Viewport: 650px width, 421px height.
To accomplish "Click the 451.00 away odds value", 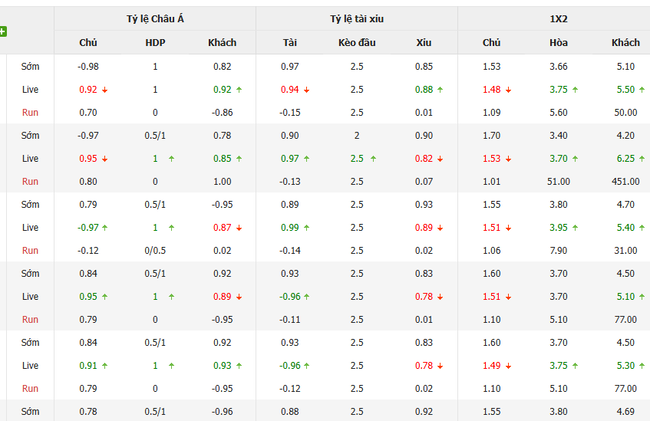I will [625, 181].
